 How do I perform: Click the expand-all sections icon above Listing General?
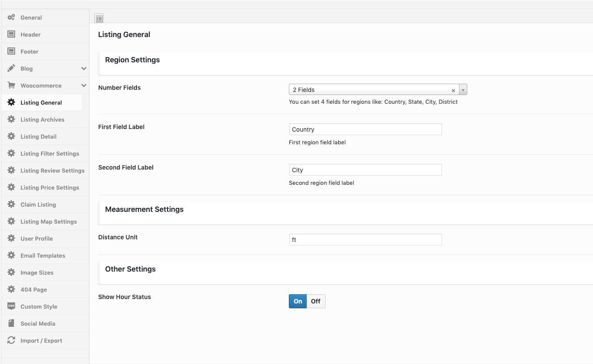(x=99, y=18)
